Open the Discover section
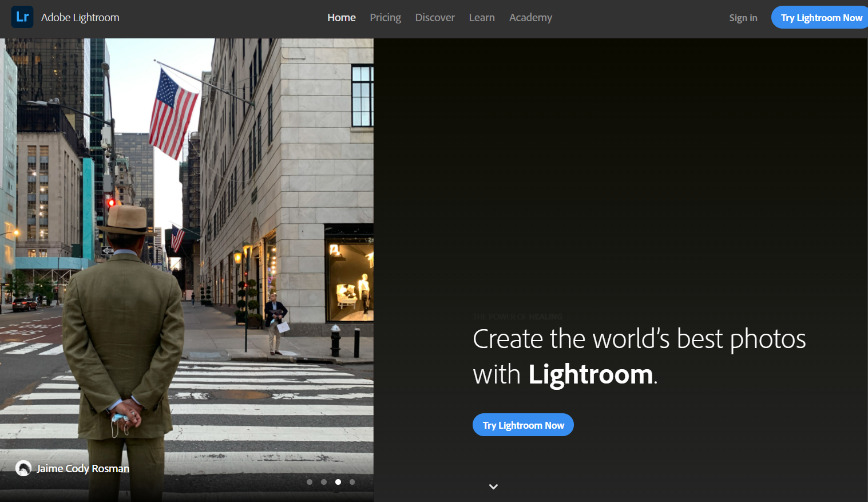 pyautogui.click(x=435, y=18)
